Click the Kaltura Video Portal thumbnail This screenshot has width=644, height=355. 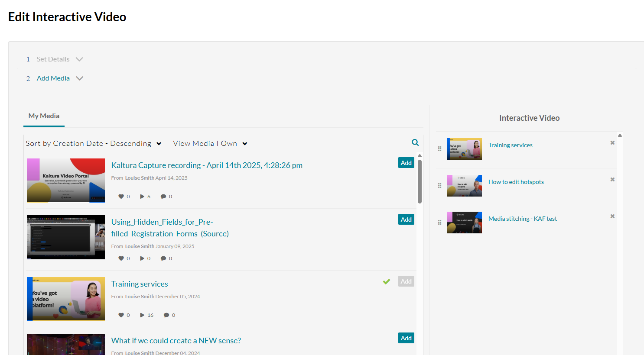(x=66, y=181)
